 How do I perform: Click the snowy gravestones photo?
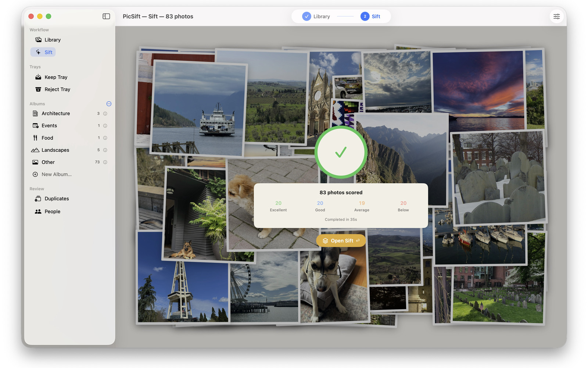(499, 177)
